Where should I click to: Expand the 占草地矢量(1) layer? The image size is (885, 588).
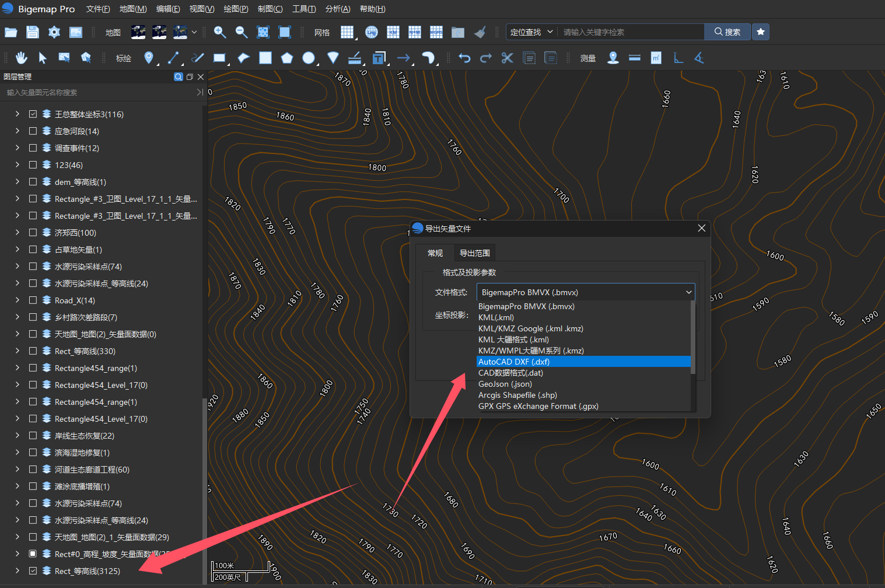coord(17,250)
